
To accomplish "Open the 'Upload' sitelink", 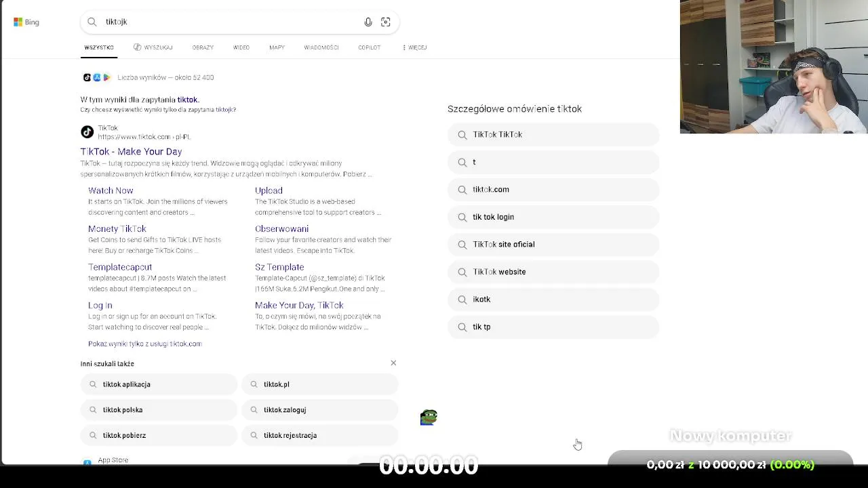I will 269,190.
